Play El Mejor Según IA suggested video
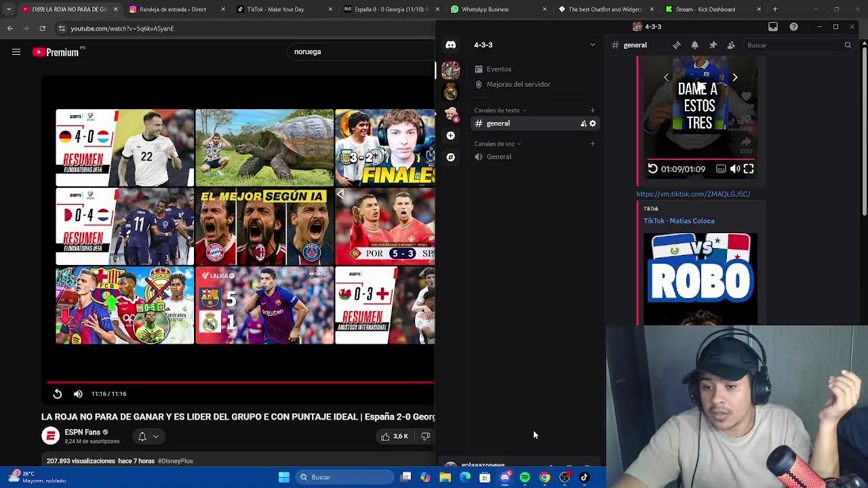 click(264, 226)
